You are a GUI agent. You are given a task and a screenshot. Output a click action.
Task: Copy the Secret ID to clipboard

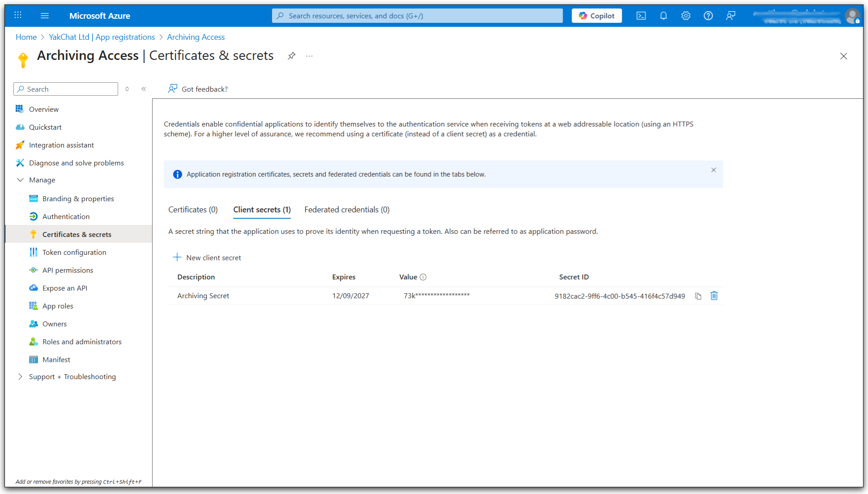(698, 296)
